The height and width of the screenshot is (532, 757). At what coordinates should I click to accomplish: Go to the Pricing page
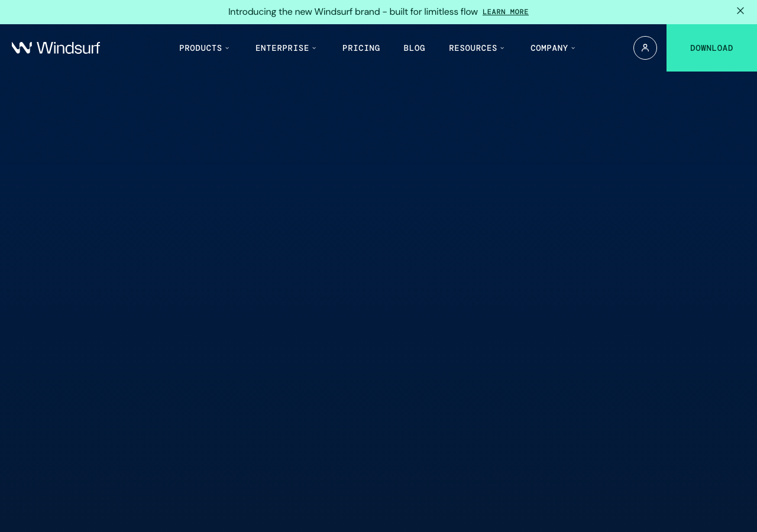pyautogui.click(x=361, y=48)
